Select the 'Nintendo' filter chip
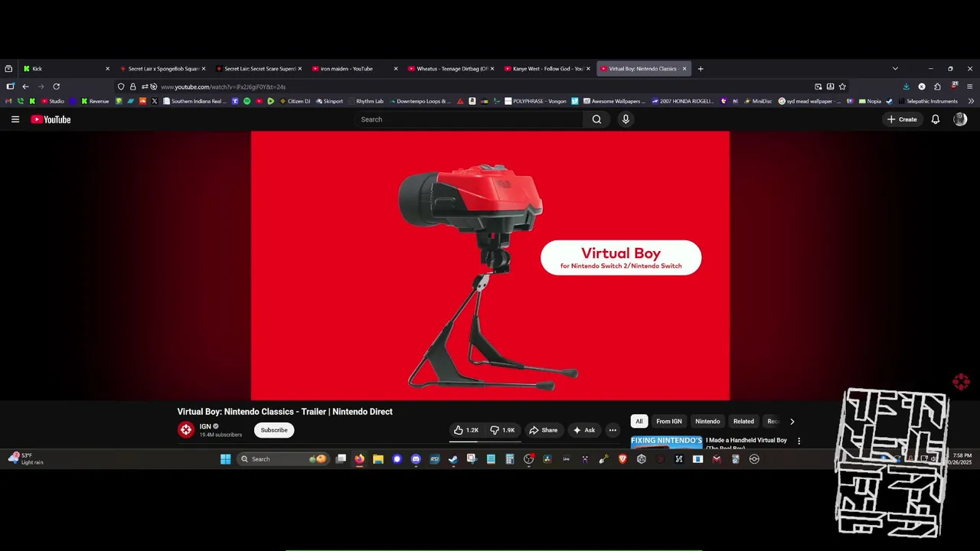This screenshot has height=551, width=980. click(707, 422)
